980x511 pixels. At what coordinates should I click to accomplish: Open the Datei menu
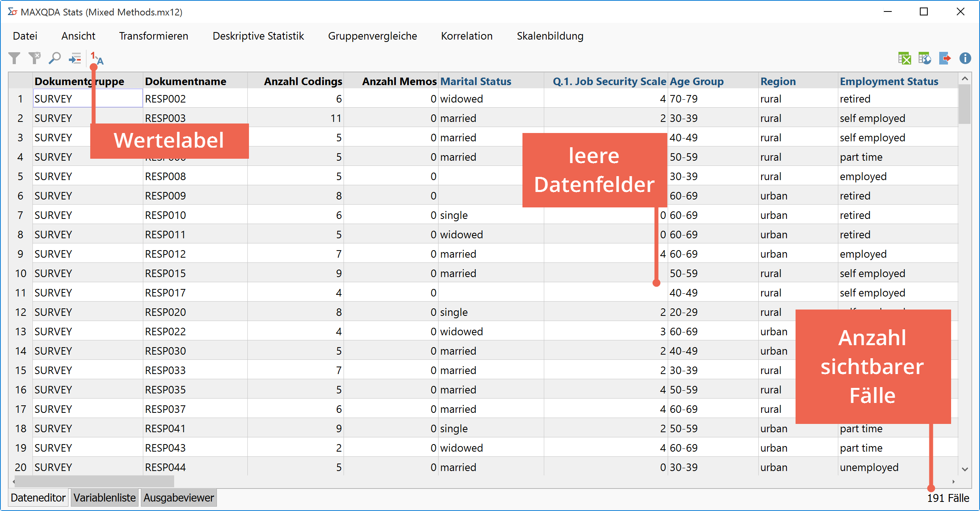(x=25, y=36)
